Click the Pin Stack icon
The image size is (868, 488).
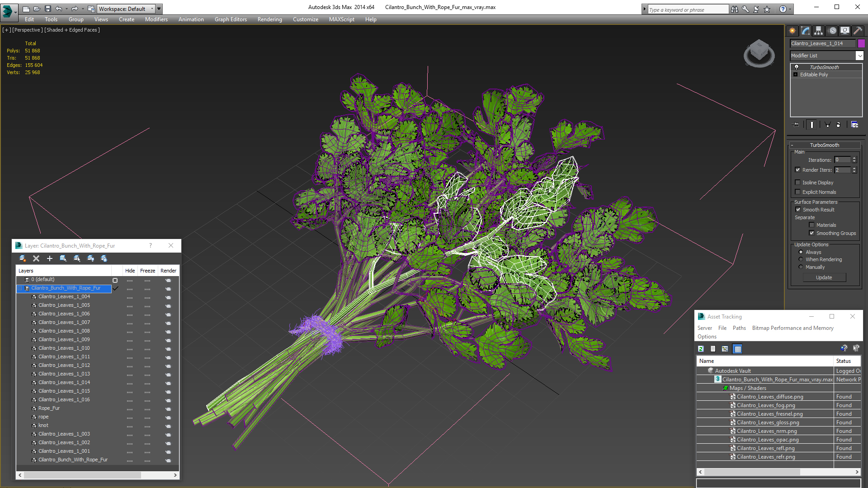coord(796,125)
